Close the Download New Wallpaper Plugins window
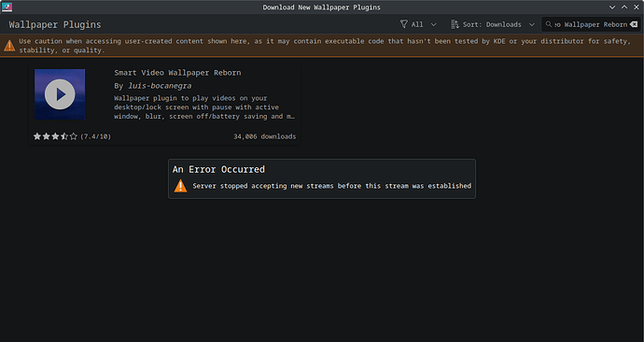 637,7
